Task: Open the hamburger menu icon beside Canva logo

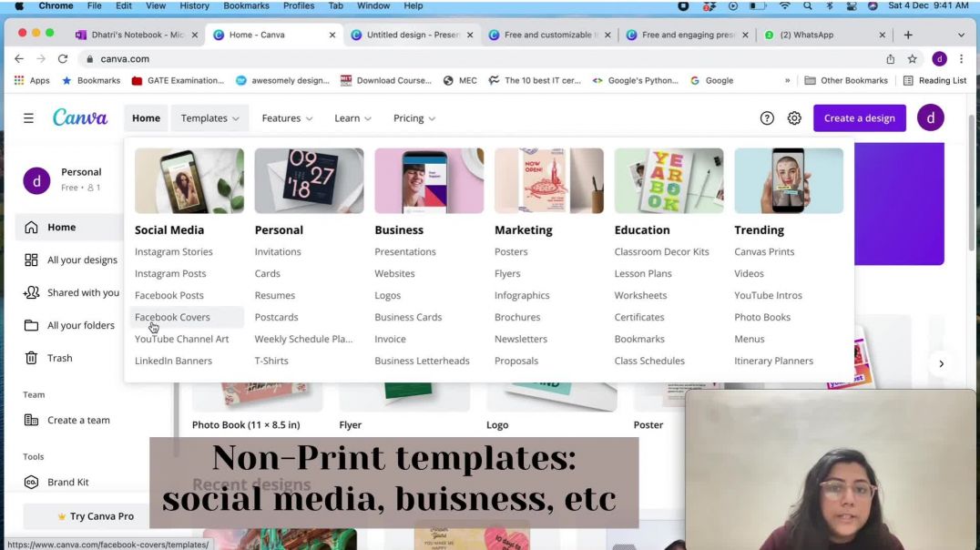Action: tap(29, 118)
